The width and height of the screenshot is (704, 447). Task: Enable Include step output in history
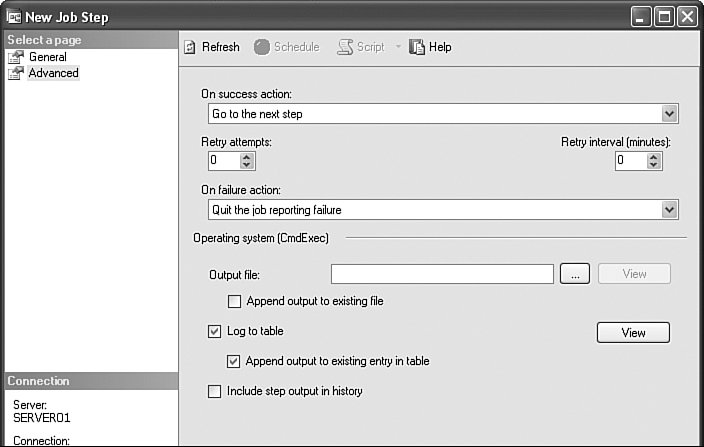tap(215, 391)
